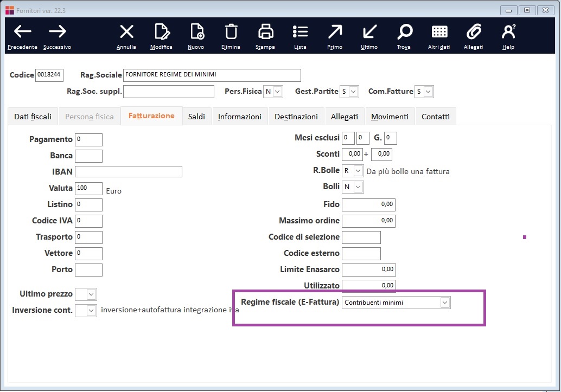Click the Utilizzato amount field

[369, 286]
